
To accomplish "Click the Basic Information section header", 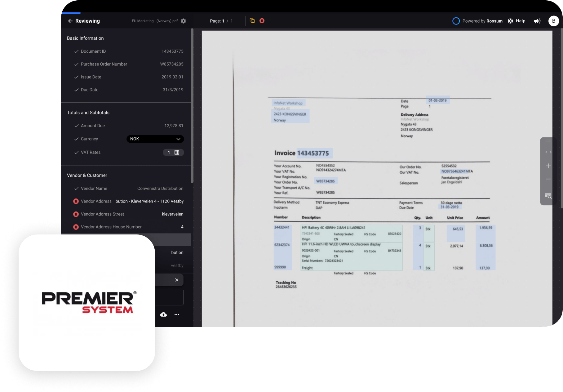I will tap(85, 38).
